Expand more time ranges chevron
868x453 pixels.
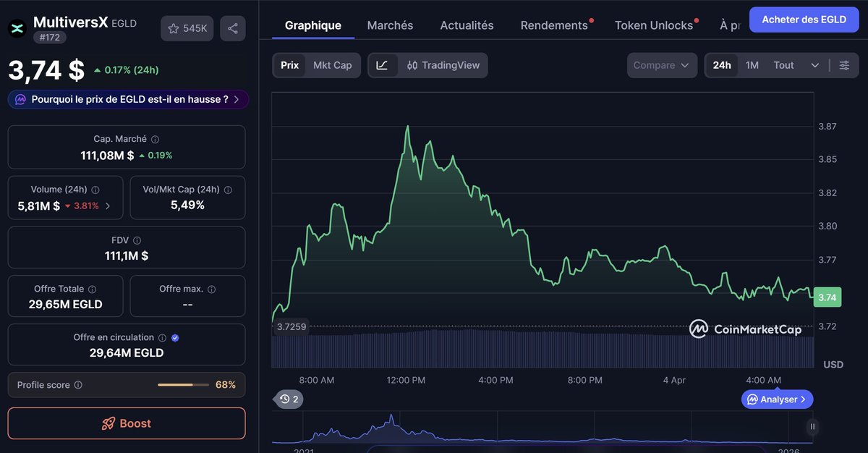pyautogui.click(x=814, y=65)
